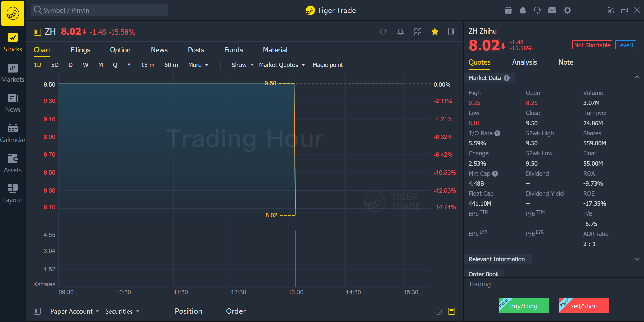Open the Note tab

(x=566, y=62)
